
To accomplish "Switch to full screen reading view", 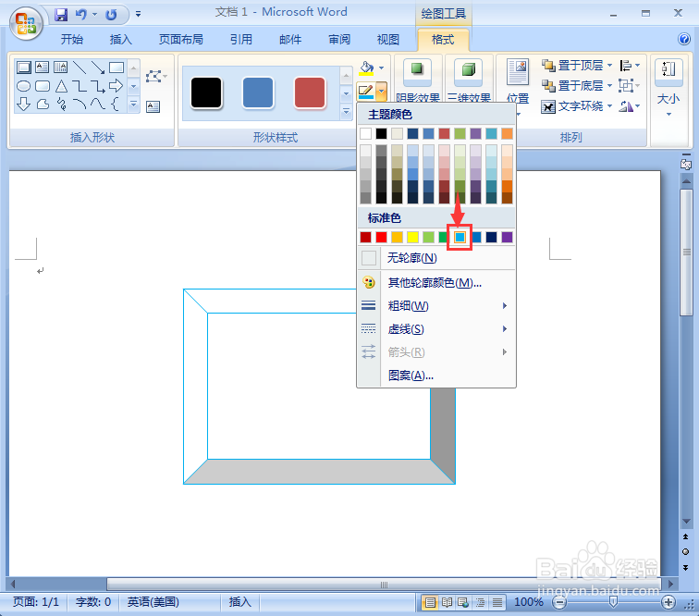I will tap(447, 603).
